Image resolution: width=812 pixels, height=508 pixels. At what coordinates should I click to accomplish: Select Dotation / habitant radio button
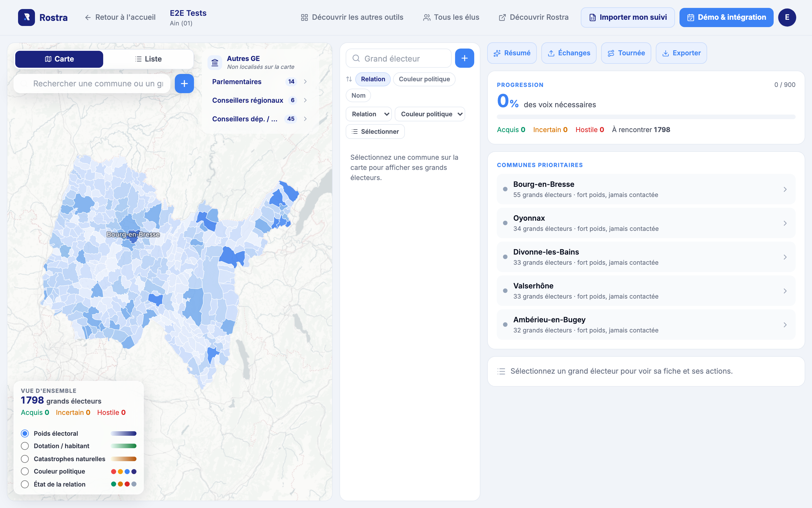25,446
